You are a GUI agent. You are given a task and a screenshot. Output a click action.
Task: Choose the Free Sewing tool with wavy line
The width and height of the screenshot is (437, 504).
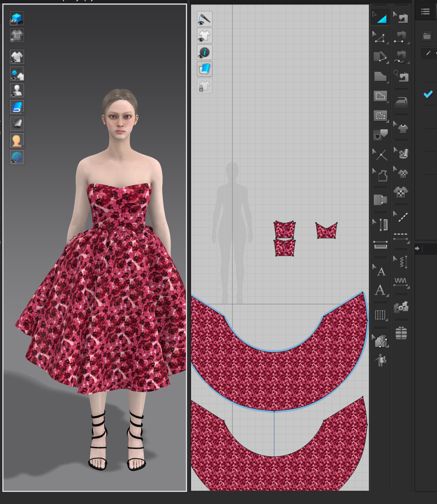coord(401,57)
